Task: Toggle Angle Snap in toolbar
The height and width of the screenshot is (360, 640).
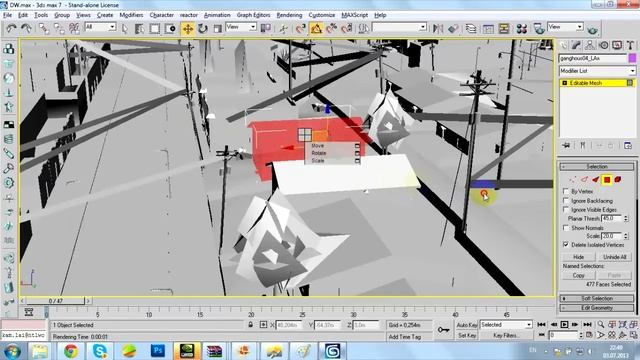Action: 316,28
